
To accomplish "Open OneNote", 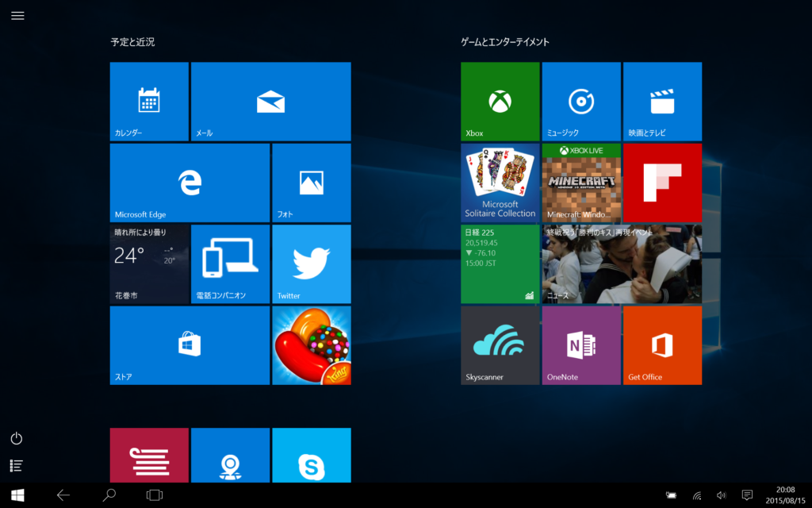I will [581, 344].
